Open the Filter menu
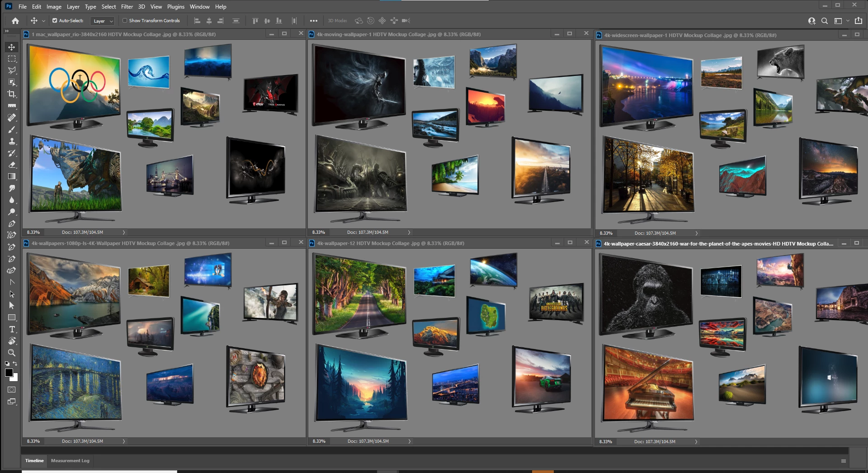This screenshot has height=473, width=868. coord(127,7)
